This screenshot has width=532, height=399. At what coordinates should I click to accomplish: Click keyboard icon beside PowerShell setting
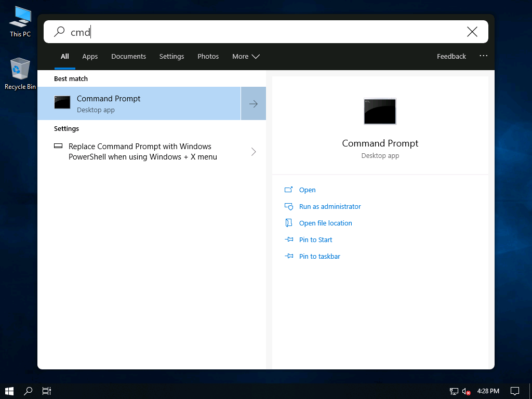[x=58, y=146]
